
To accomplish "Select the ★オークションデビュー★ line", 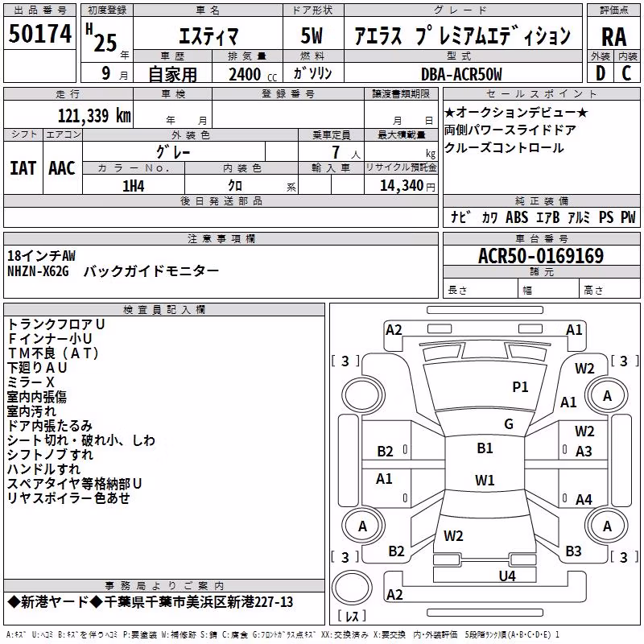I will click(x=516, y=112).
